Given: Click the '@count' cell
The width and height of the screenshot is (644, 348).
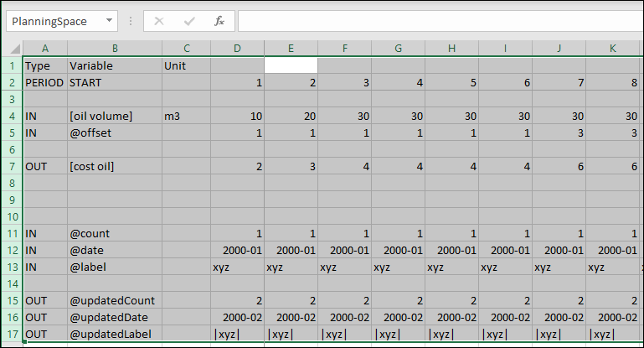Looking at the screenshot, I should pos(115,234).
